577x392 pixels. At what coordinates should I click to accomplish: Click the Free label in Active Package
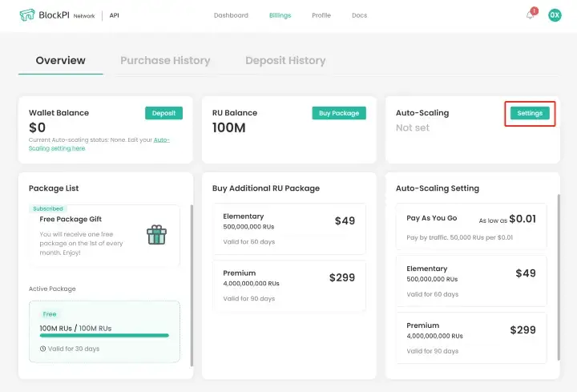(50, 314)
